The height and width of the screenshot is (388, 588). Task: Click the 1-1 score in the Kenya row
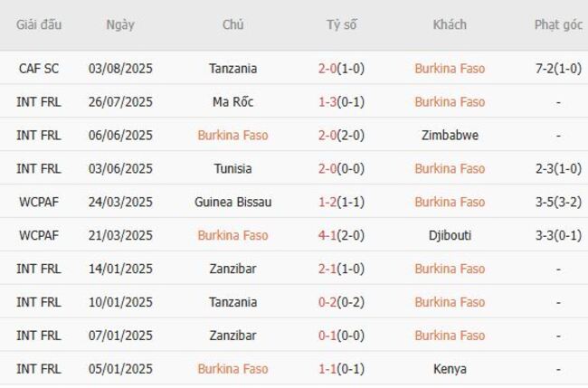tap(341, 369)
